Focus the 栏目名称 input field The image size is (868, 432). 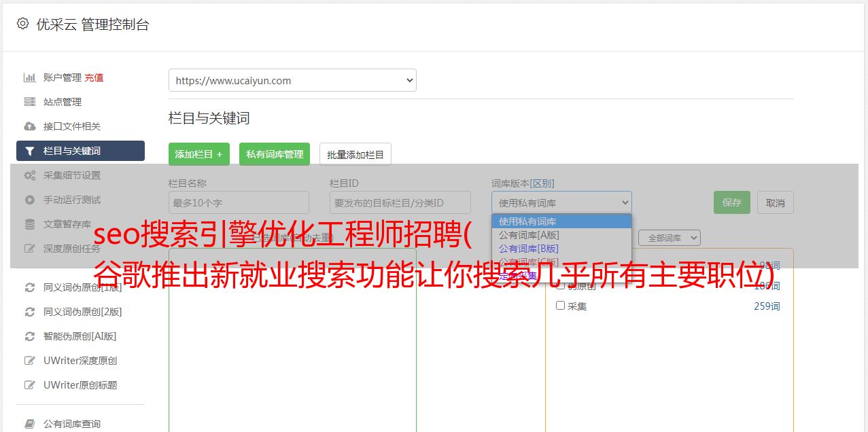[x=239, y=202]
